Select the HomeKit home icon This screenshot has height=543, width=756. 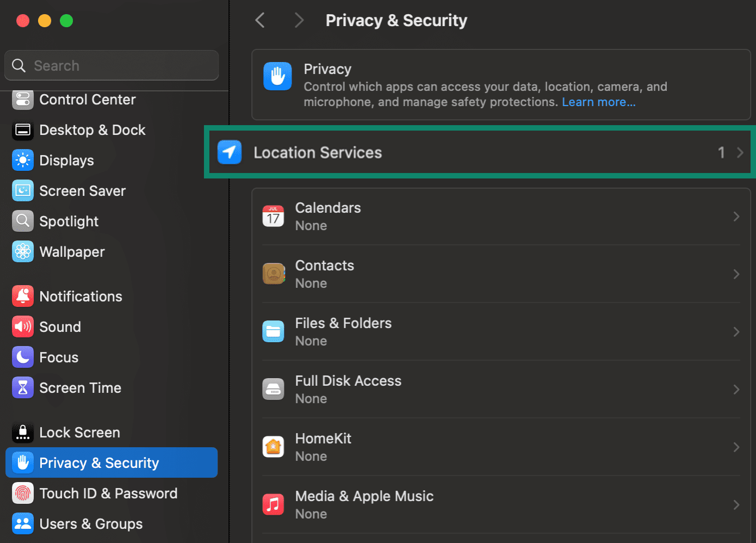pos(274,447)
